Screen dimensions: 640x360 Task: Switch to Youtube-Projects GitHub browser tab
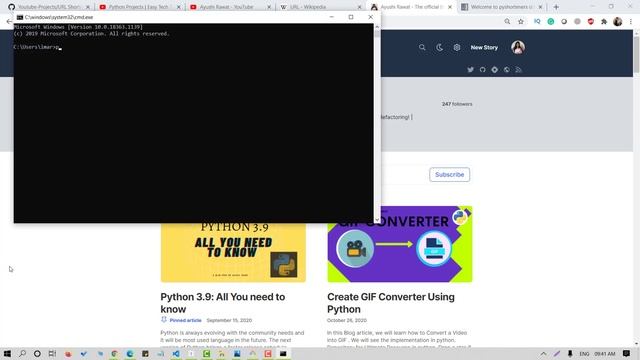point(48,7)
